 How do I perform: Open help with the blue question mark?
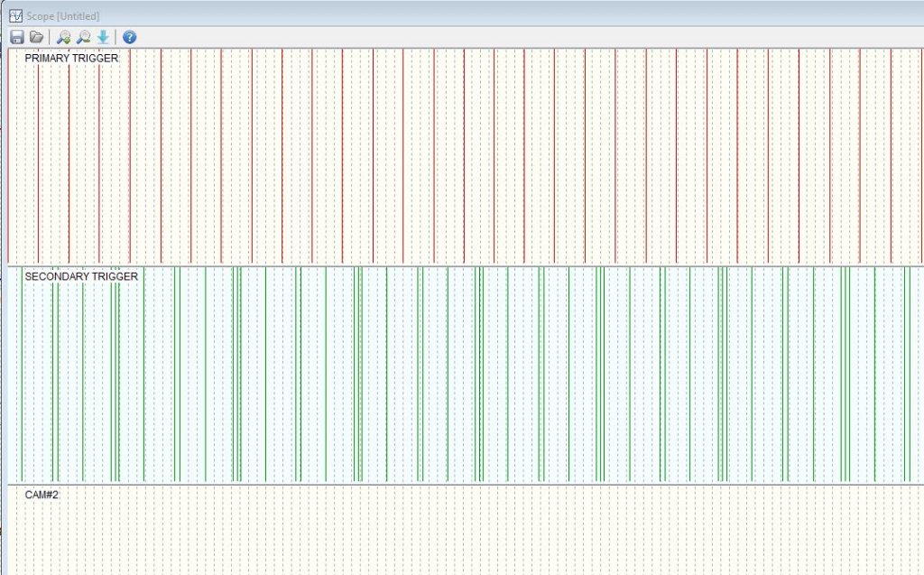pyautogui.click(x=130, y=37)
